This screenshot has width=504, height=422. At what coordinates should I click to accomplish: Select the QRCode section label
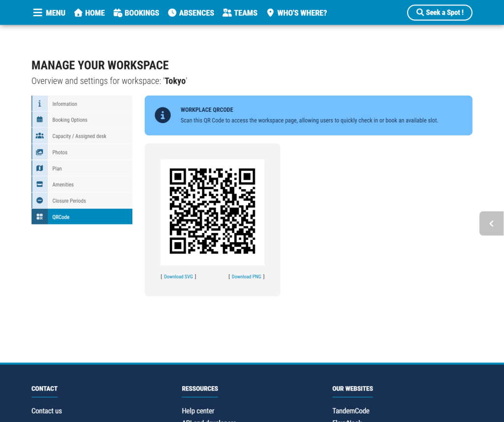61,217
